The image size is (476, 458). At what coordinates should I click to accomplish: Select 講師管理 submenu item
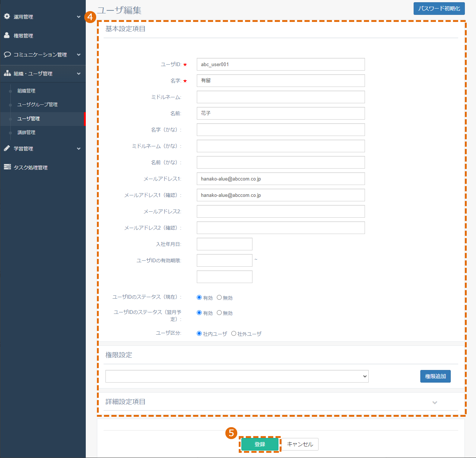(26, 132)
